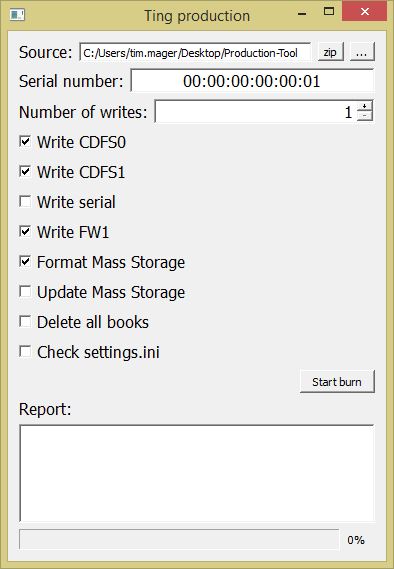394x569 pixels.
Task: Tick the Check settings.ini checkbox
Action: coord(25,352)
